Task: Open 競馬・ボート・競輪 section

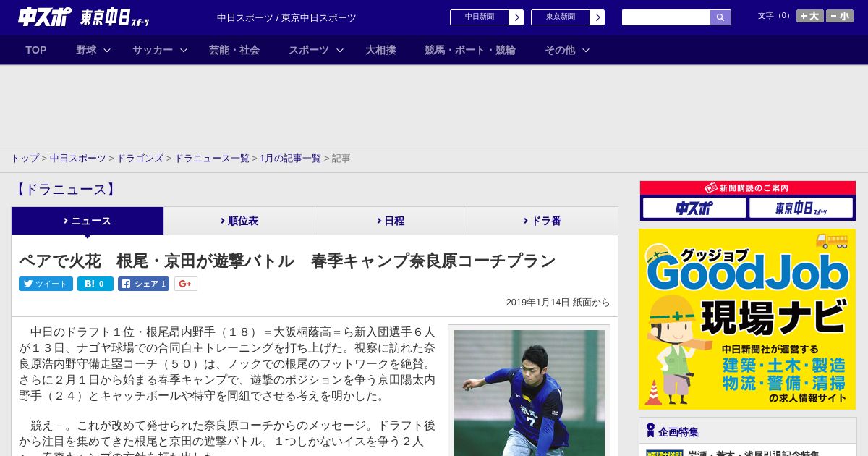Action: (470, 50)
